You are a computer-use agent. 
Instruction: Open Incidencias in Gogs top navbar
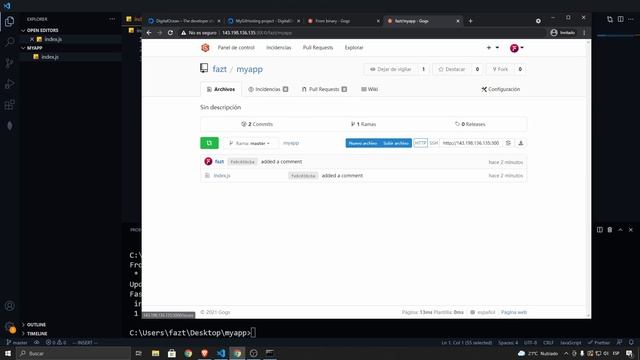click(x=278, y=48)
